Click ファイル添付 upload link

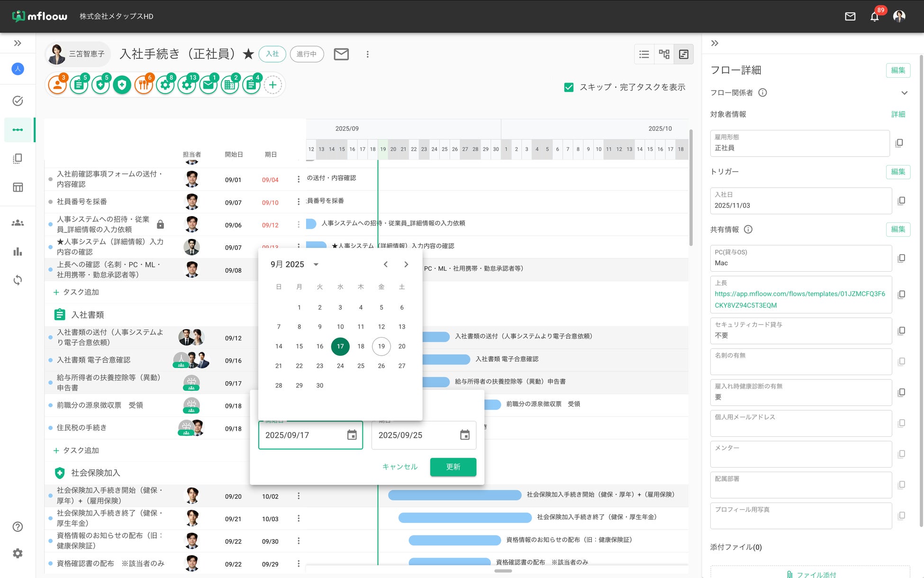point(811,574)
